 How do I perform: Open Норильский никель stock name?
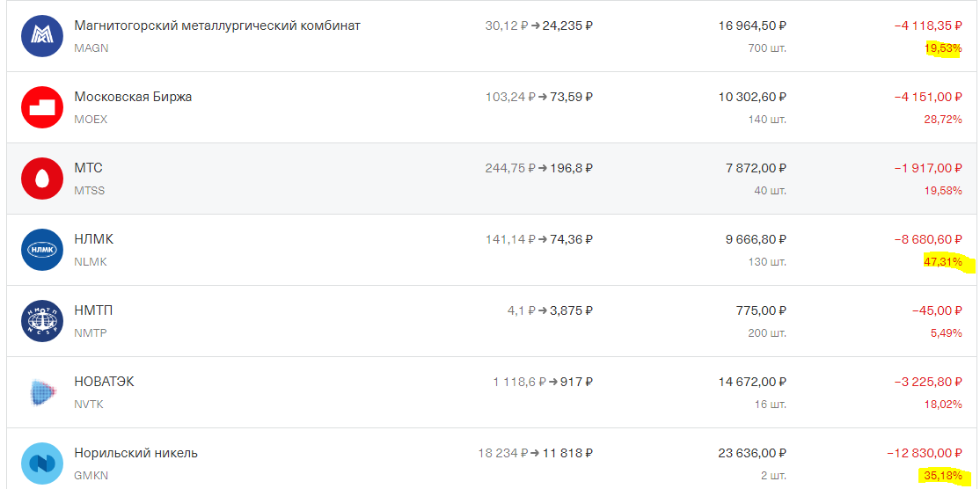click(x=136, y=453)
